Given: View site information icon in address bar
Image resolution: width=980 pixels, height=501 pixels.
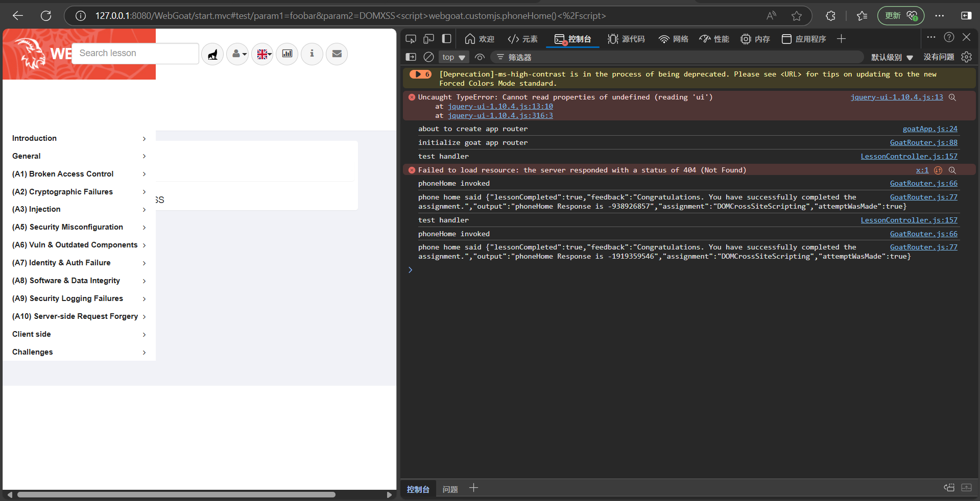Looking at the screenshot, I should point(81,16).
